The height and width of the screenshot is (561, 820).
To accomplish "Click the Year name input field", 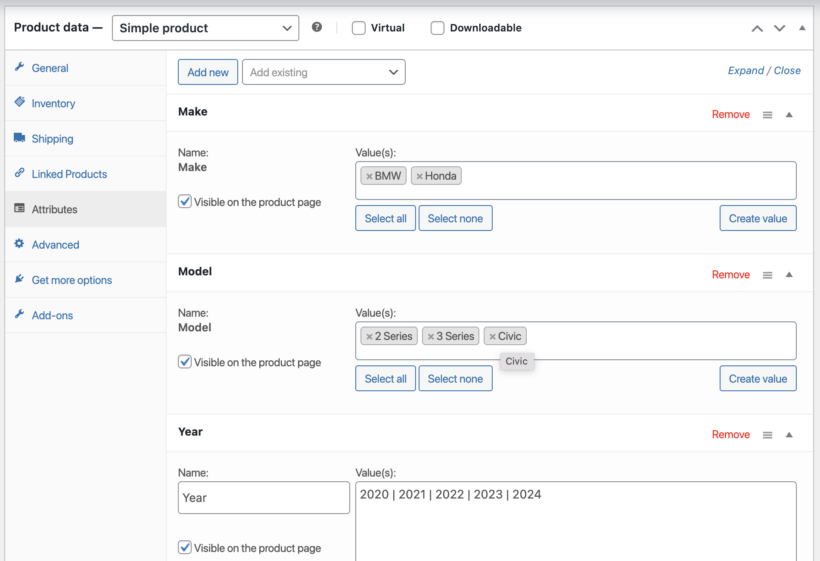I will pyautogui.click(x=264, y=498).
